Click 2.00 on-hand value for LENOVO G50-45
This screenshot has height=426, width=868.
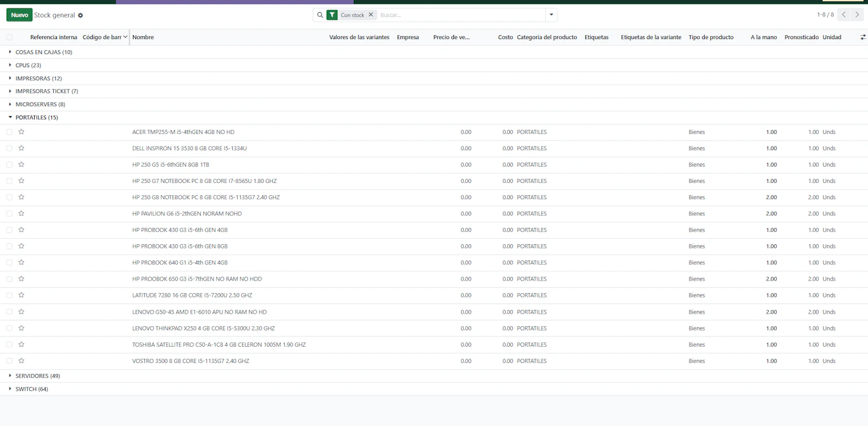pyautogui.click(x=771, y=312)
